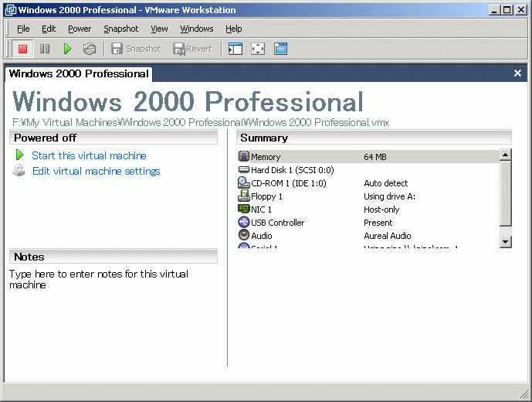Click the red Stop power-off toolbar icon
This screenshot has height=402, width=532.
(22, 49)
